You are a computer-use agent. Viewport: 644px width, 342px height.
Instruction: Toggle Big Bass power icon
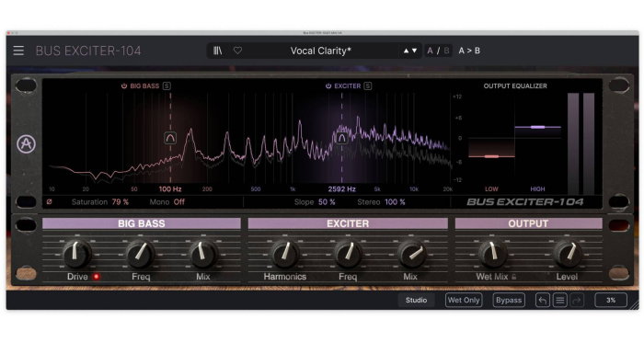point(124,85)
